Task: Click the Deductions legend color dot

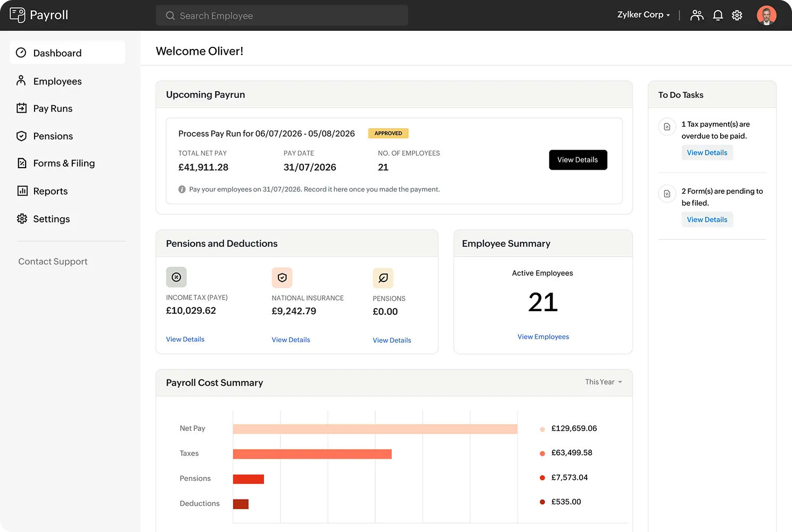Action: (x=542, y=502)
